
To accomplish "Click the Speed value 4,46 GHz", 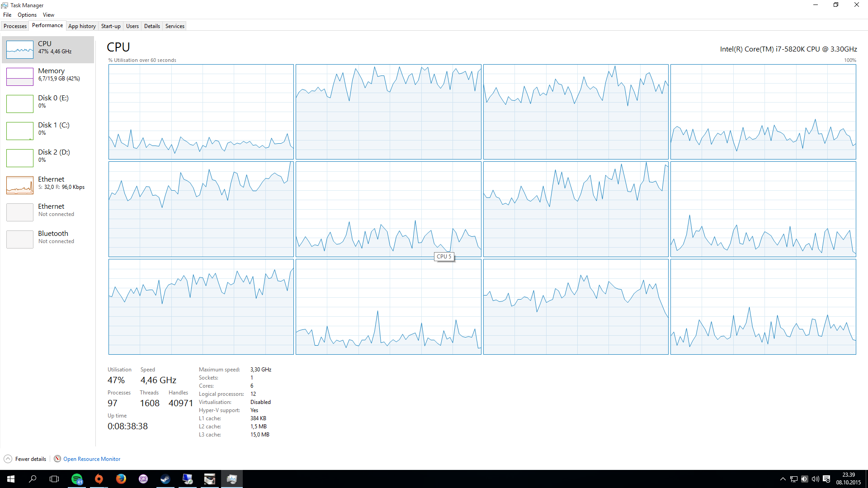I will coord(158,380).
